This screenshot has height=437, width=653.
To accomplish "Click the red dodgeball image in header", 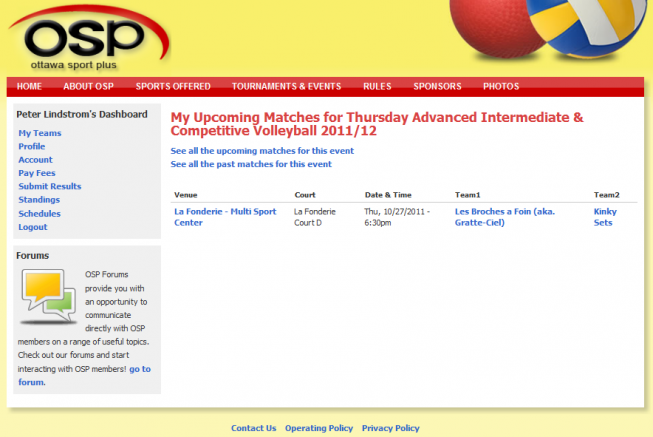I will click(492, 30).
